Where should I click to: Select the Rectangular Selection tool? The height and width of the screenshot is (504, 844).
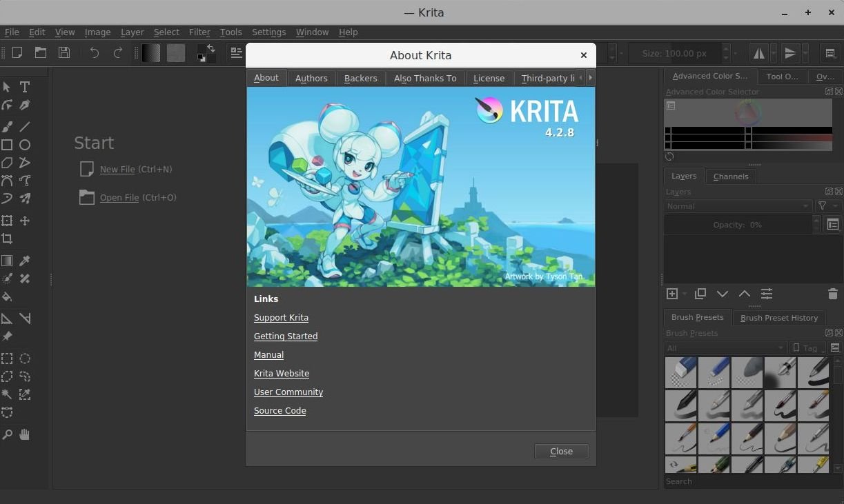tap(8, 359)
